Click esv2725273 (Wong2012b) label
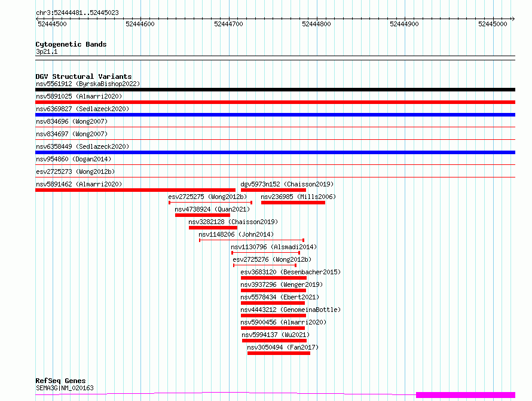532x401 pixels. point(75,172)
